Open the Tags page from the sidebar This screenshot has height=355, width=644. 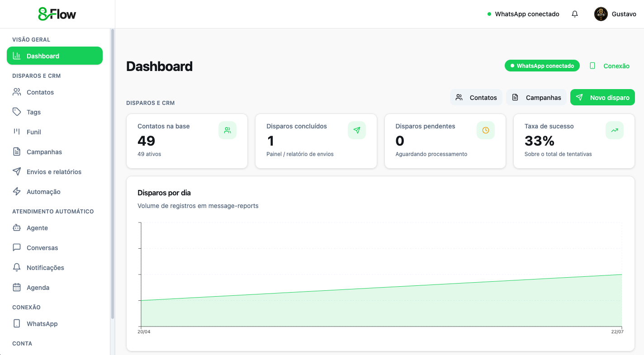[55, 112]
